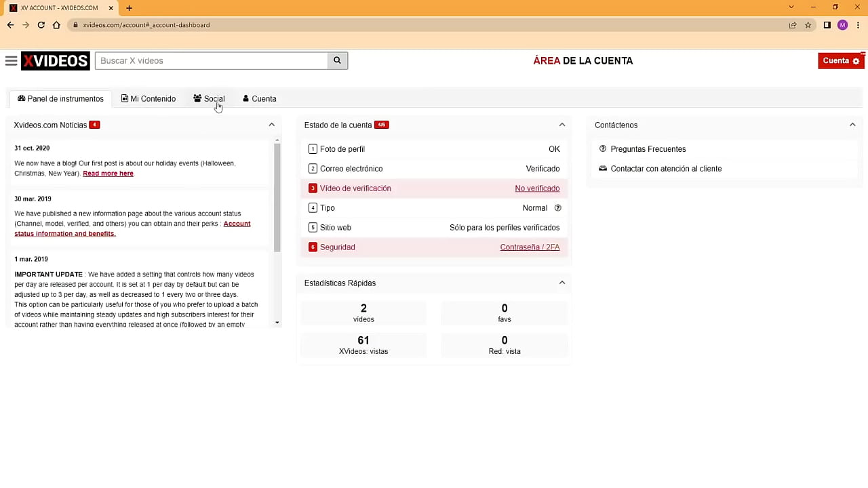The image size is (868, 488).
Task: Click step 1 Foto de perfil
Action: [x=434, y=149]
